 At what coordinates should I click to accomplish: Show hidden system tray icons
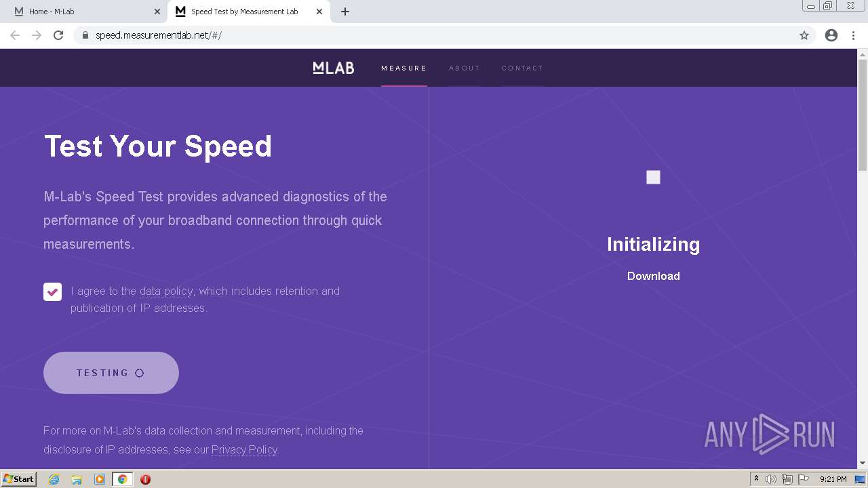pos(756,479)
